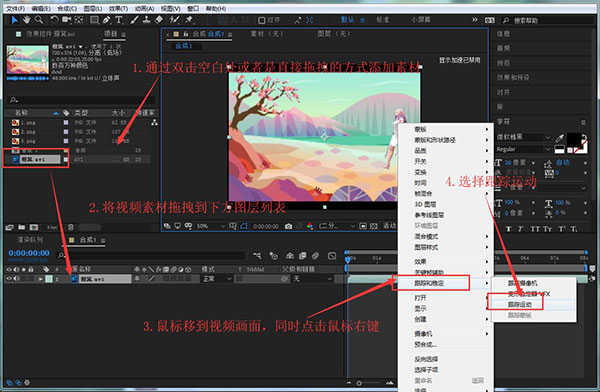
Task: Select the Rotation tool
Action: pos(54,20)
